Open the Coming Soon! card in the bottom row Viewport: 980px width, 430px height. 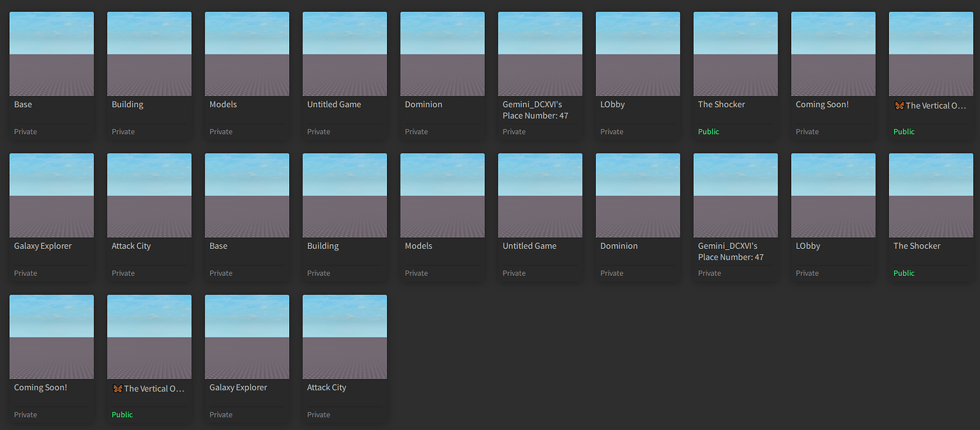51,336
